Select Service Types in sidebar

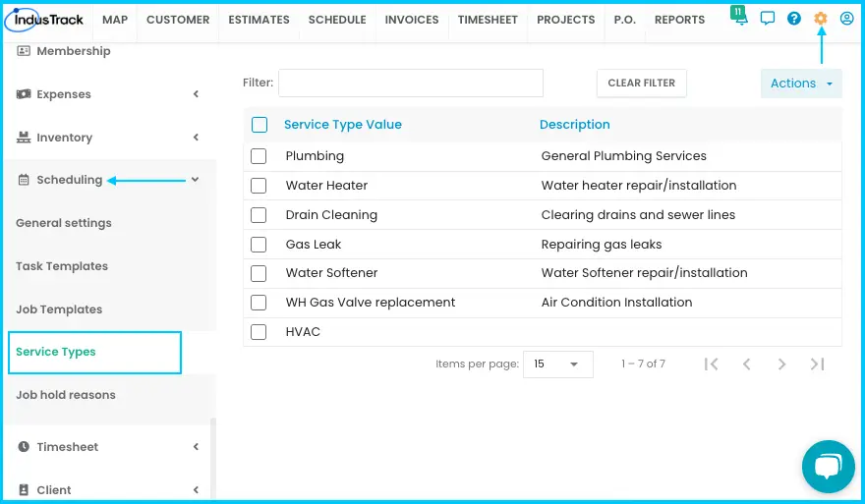[x=95, y=353]
